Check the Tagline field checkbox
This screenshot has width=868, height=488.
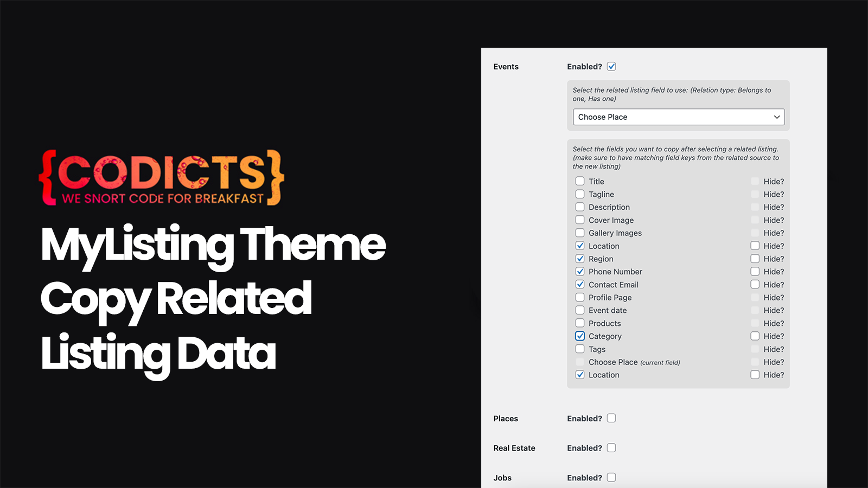pyautogui.click(x=580, y=194)
